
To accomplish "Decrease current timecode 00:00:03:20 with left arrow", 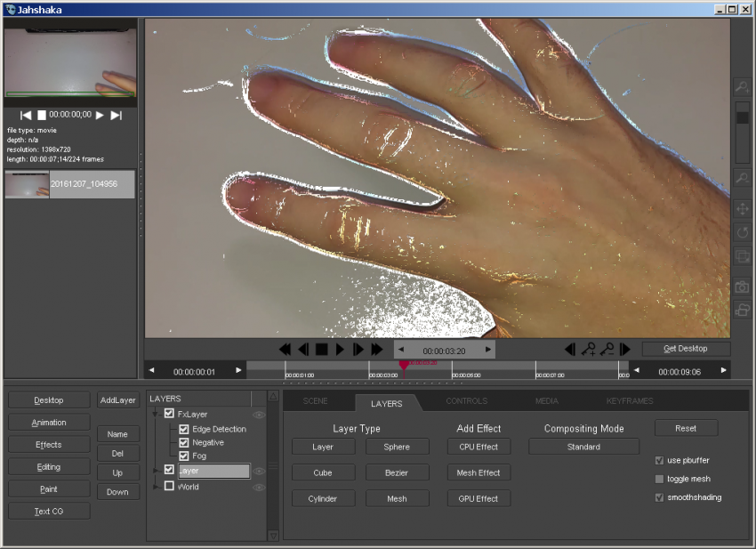I will coord(400,350).
